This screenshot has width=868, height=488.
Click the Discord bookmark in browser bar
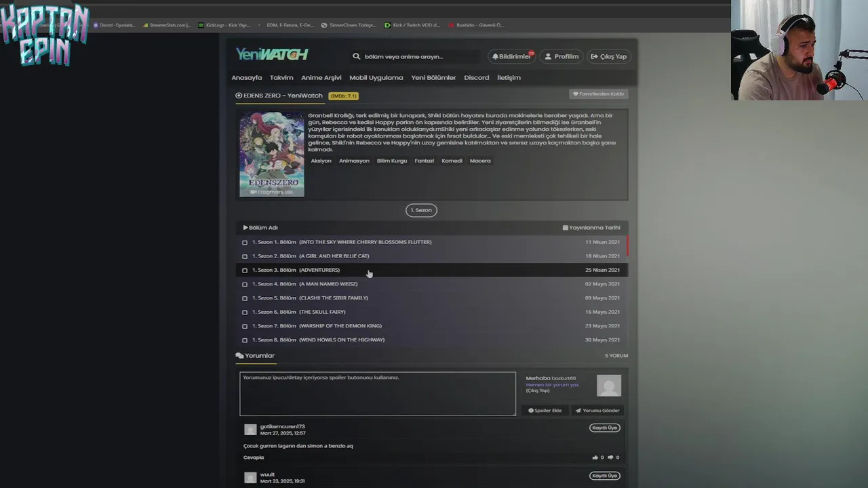pyautogui.click(x=115, y=25)
